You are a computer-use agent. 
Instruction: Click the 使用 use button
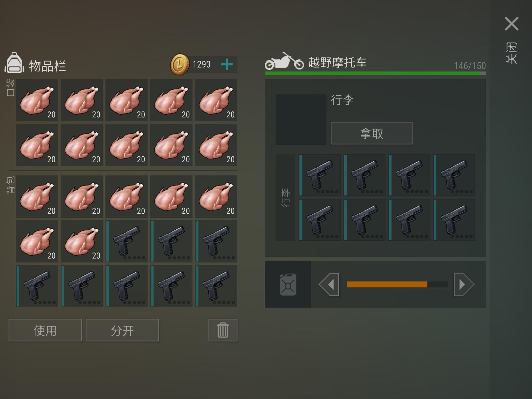[x=45, y=330]
